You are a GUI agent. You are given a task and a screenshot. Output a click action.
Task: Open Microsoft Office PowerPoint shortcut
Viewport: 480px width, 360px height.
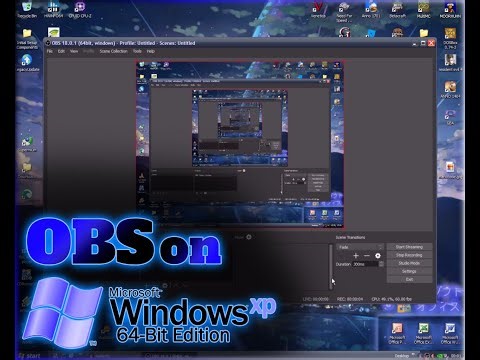coord(396,333)
